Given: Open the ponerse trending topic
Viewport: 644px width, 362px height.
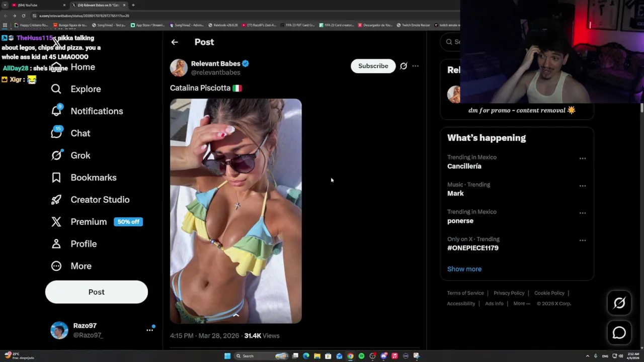Looking at the screenshot, I should point(460,221).
